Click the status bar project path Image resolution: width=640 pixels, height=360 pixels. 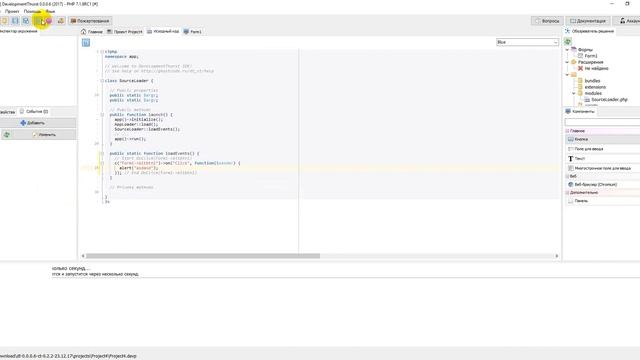click(x=68, y=356)
